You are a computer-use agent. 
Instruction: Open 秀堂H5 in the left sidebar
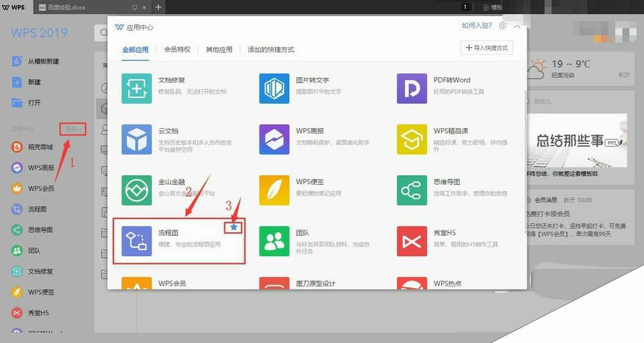click(x=30, y=313)
